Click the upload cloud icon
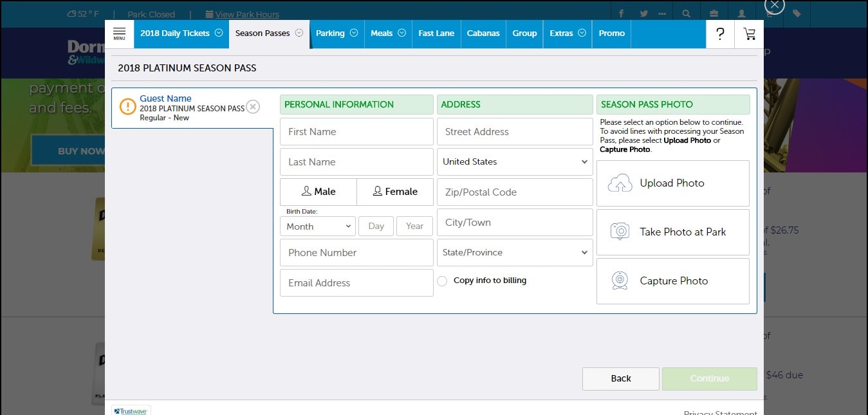This screenshot has height=415, width=868. click(620, 183)
